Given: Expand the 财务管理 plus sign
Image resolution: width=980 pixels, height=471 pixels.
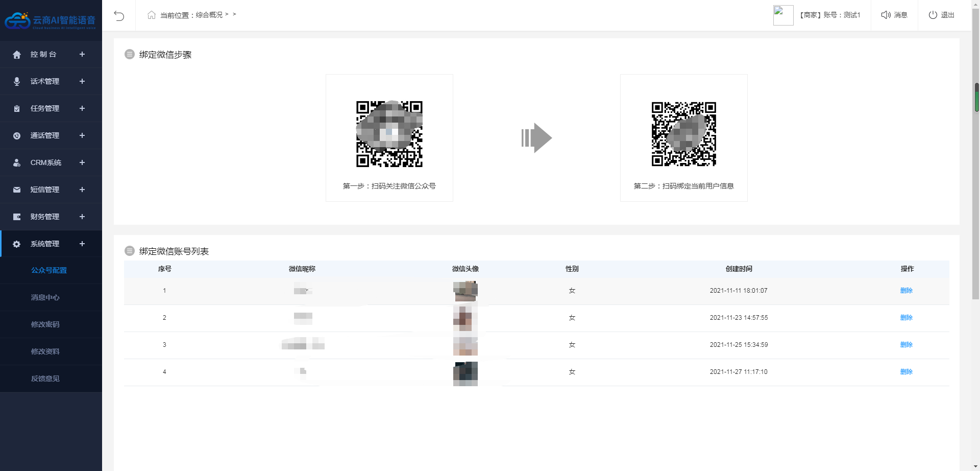Looking at the screenshot, I should coord(82,217).
